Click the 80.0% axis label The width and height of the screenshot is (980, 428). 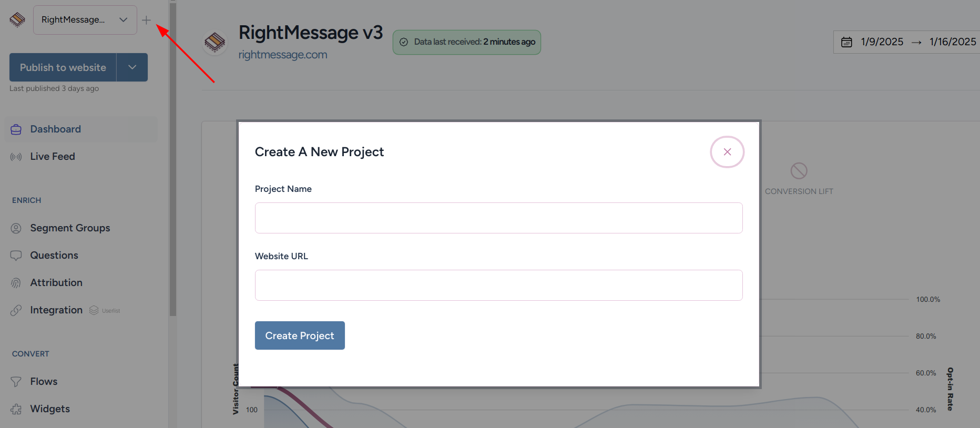point(926,336)
